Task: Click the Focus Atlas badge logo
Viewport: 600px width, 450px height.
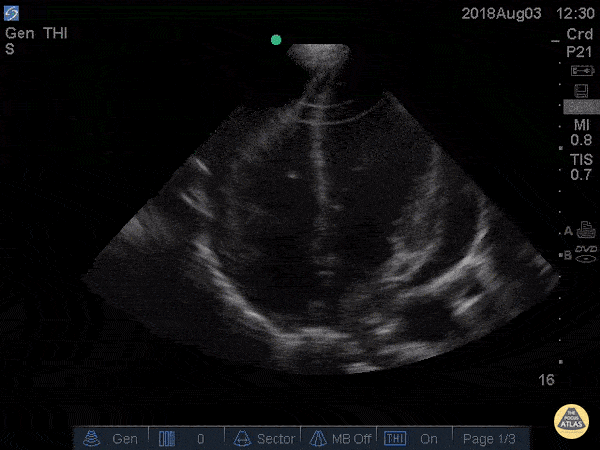Action: [571, 421]
